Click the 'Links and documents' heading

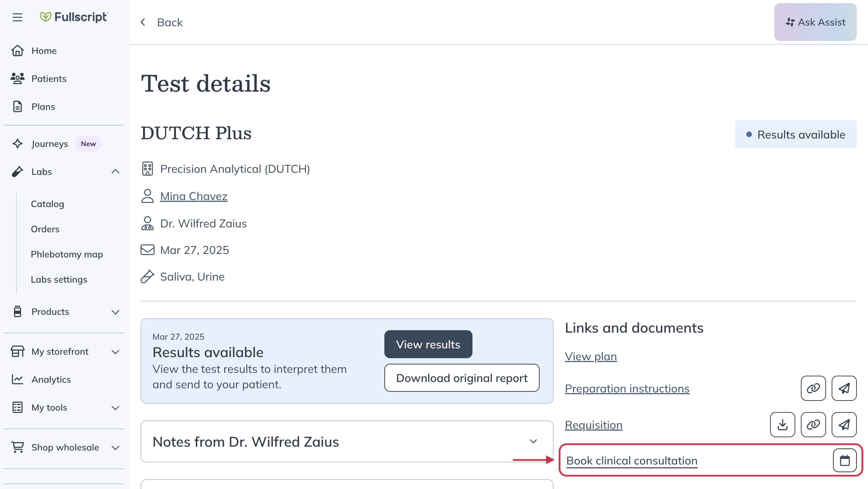[x=634, y=328]
